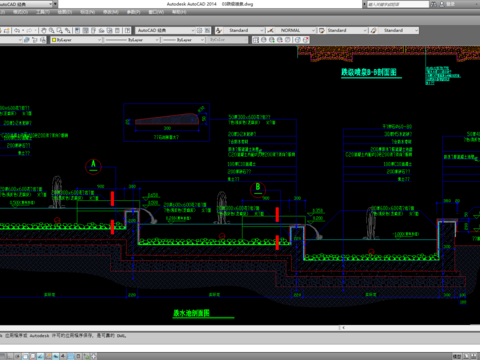The width and height of the screenshot is (480, 360).
Task: Open the 绘图(D) menu
Action: pyautogui.click(x=65, y=12)
